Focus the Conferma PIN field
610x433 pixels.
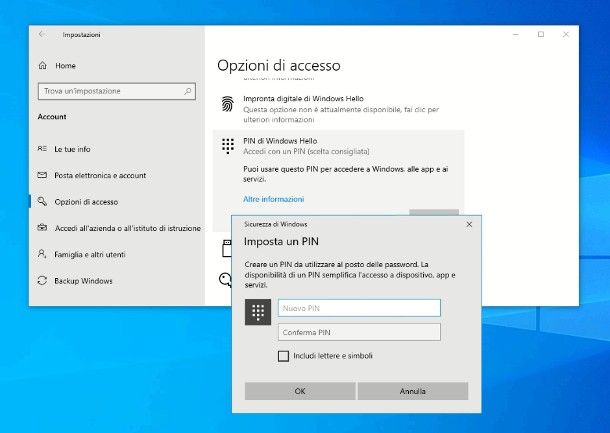tap(359, 332)
